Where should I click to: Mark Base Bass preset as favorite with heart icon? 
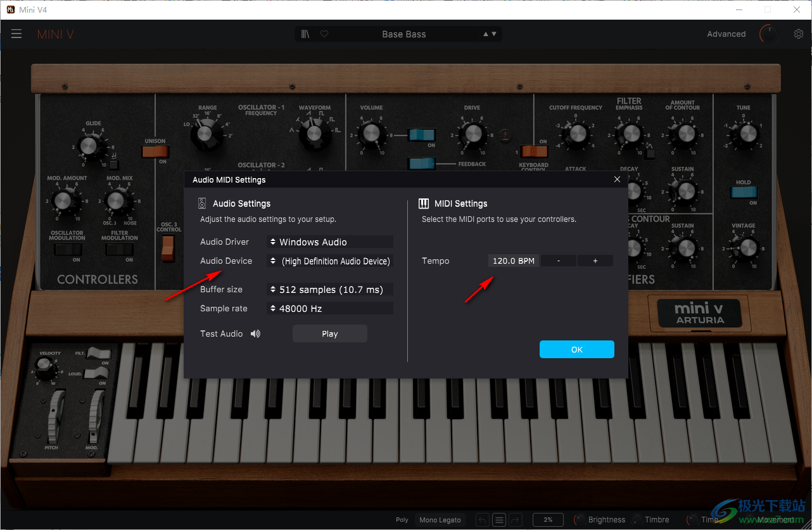coord(324,34)
